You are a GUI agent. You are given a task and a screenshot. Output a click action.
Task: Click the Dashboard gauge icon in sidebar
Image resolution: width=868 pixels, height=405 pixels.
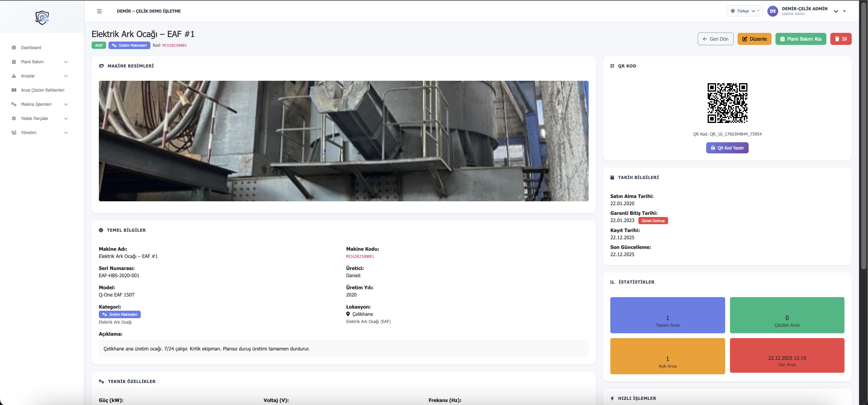[x=14, y=48]
